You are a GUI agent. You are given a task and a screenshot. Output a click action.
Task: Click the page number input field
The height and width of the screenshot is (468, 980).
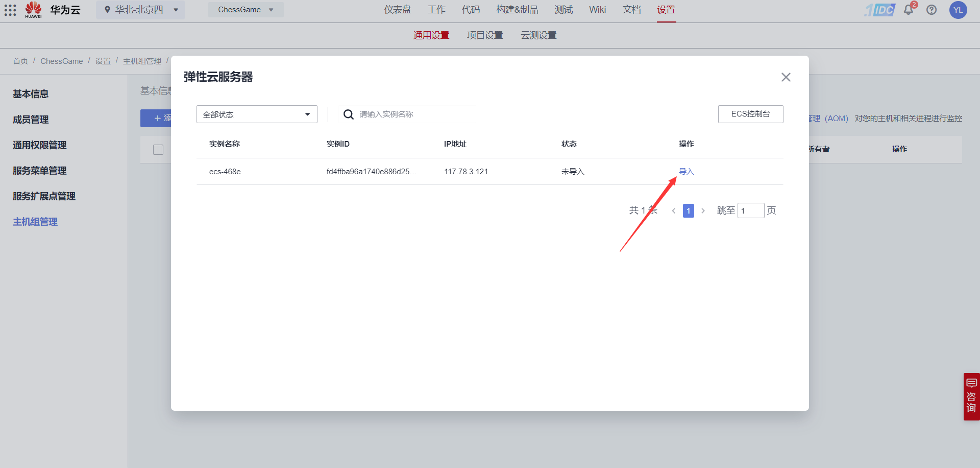pos(751,210)
